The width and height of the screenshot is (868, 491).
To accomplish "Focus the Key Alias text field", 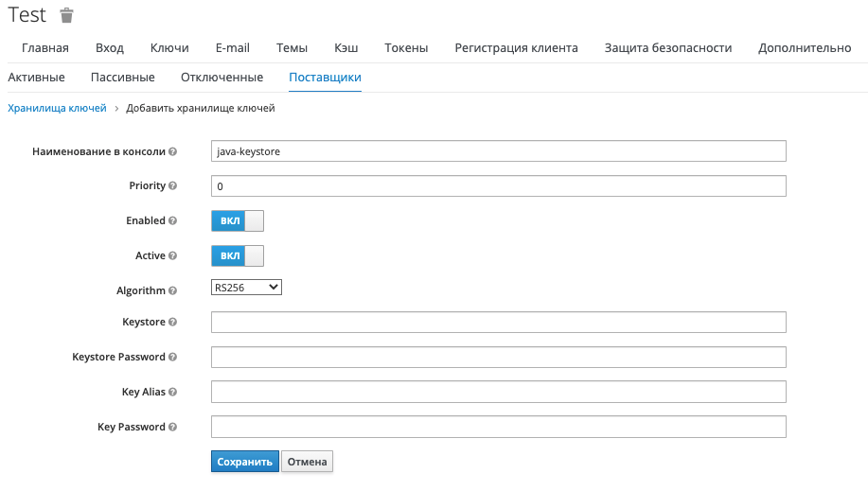I will (x=498, y=392).
